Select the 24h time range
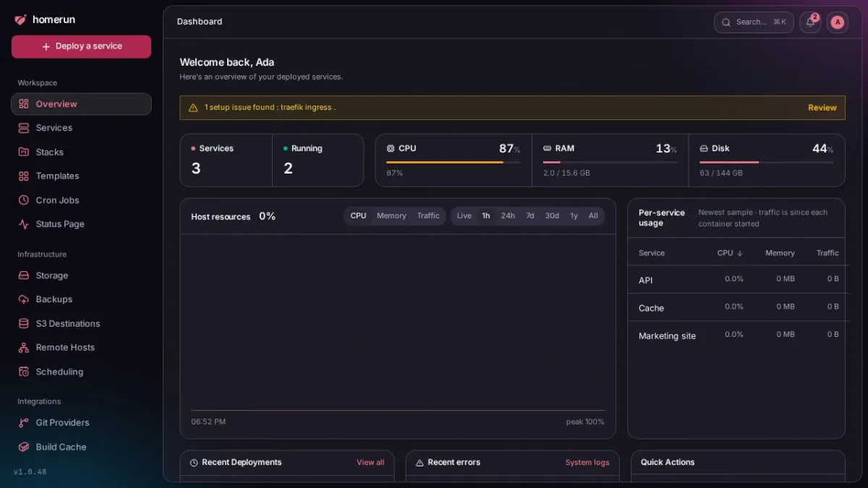This screenshot has width=868, height=488. 509,216
